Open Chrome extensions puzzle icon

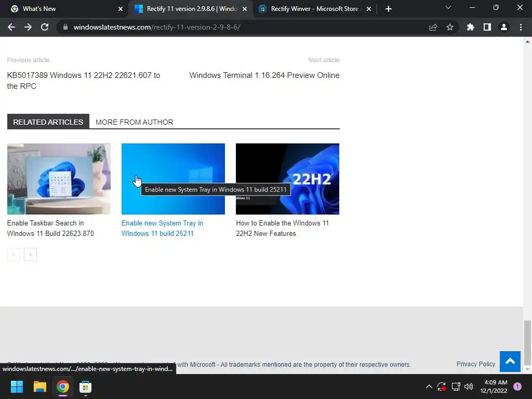click(470, 27)
